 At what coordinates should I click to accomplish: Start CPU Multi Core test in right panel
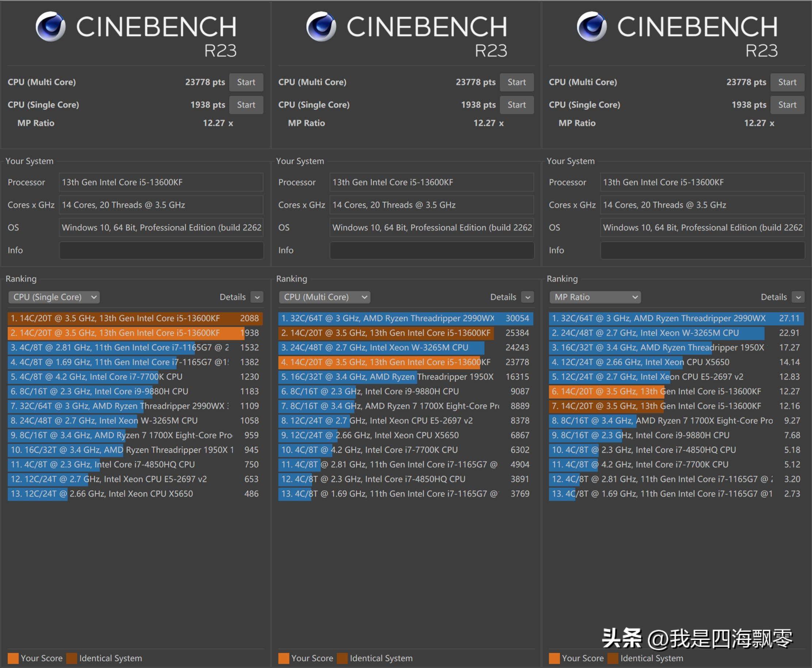(787, 82)
